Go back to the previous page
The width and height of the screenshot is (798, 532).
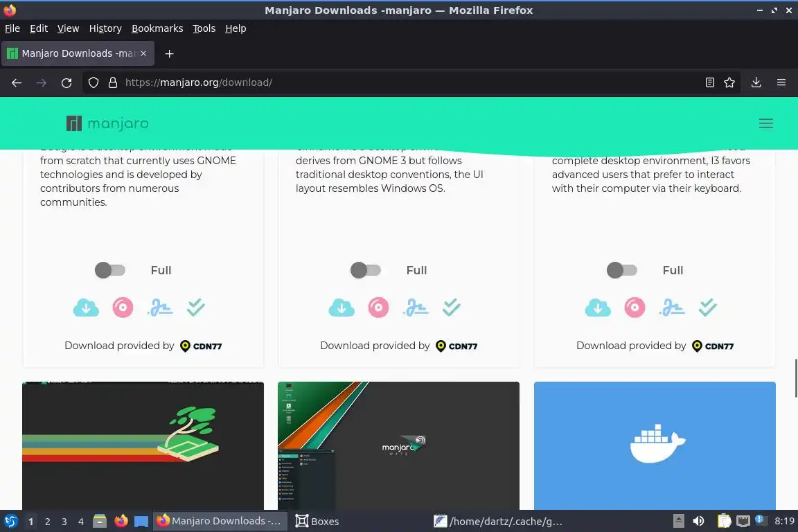pyautogui.click(x=17, y=82)
